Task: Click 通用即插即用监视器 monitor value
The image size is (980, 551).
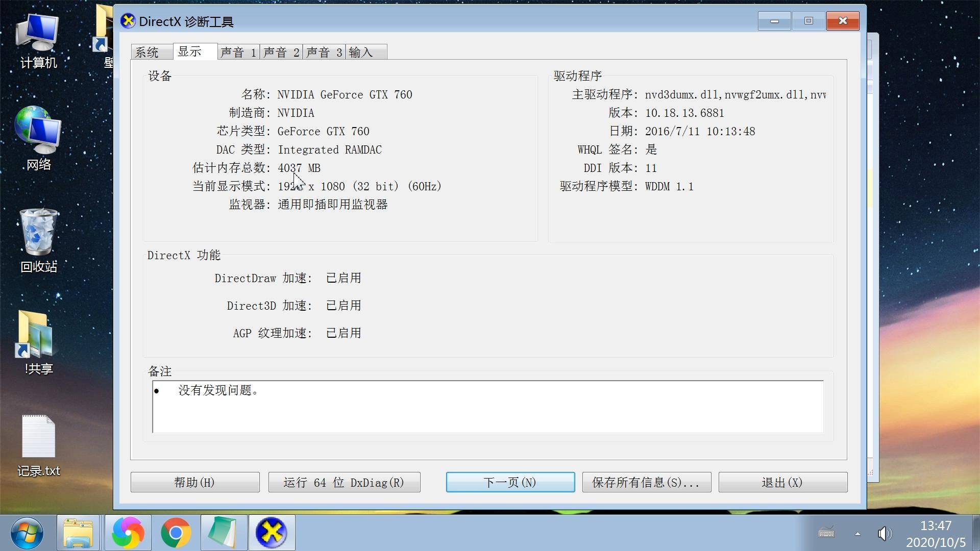Action: [x=333, y=205]
